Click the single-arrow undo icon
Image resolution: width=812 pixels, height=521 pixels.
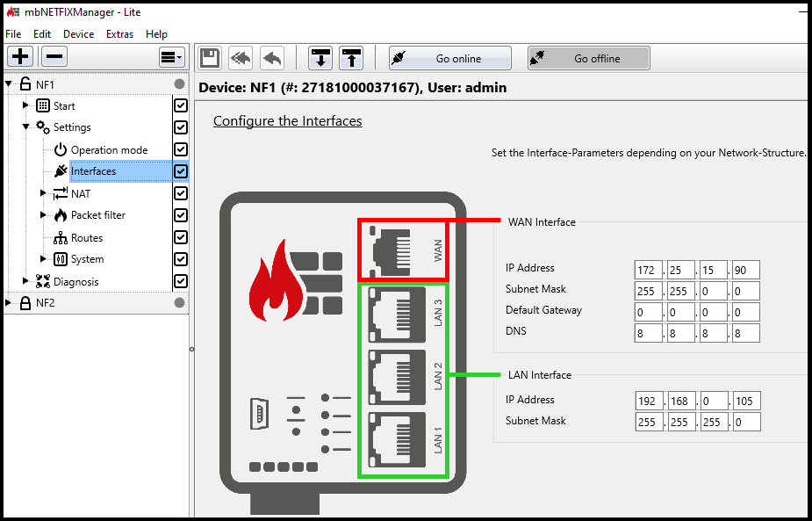coord(272,58)
